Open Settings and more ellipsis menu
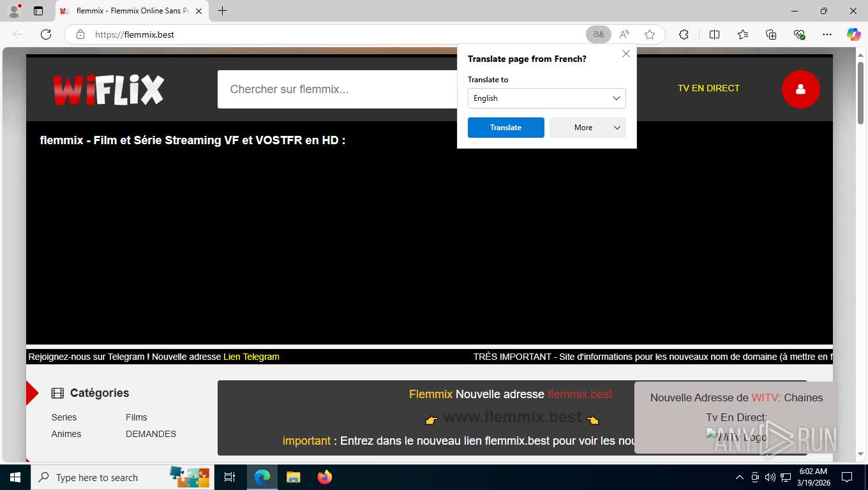This screenshot has height=490, width=868. pos(827,34)
